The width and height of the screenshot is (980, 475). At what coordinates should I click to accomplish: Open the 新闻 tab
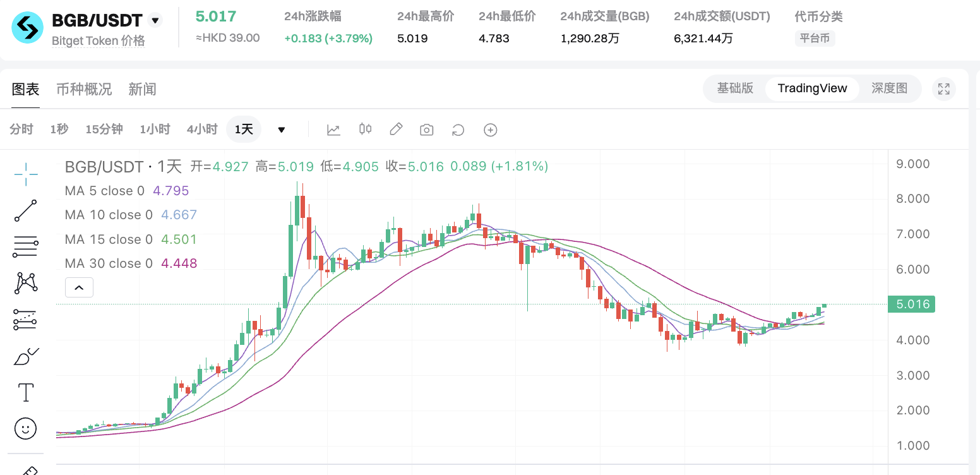(x=142, y=89)
